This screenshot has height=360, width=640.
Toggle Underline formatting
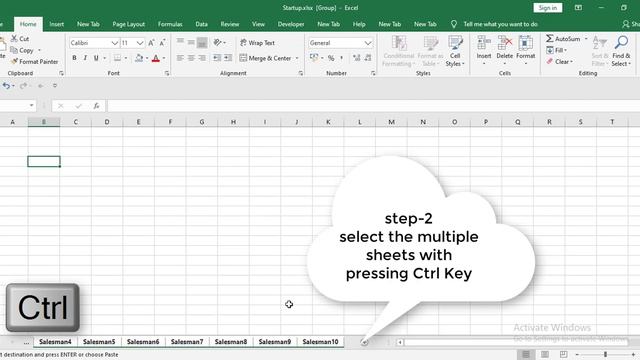(x=96, y=58)
